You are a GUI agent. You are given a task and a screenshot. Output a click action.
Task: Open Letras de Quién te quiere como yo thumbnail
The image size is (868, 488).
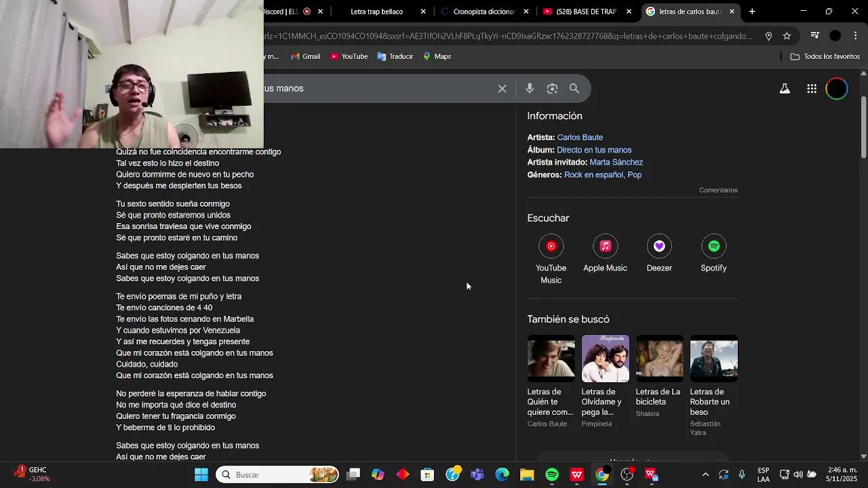pos(551,359)
